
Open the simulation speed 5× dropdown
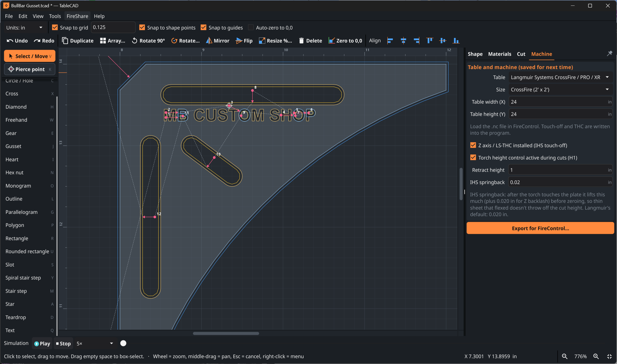pos(95,343)
